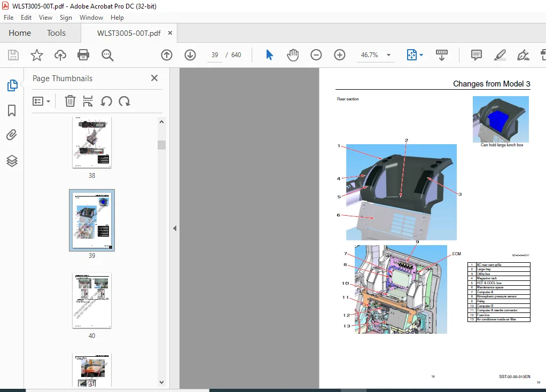Select the partially visible page 41 thumbnail

coord(92,370)
